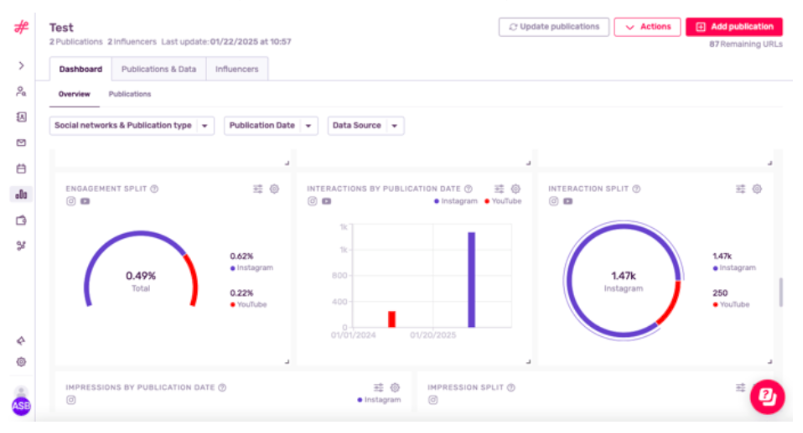Open Interaction Split filter sliders icon

[x=741, y=189]
